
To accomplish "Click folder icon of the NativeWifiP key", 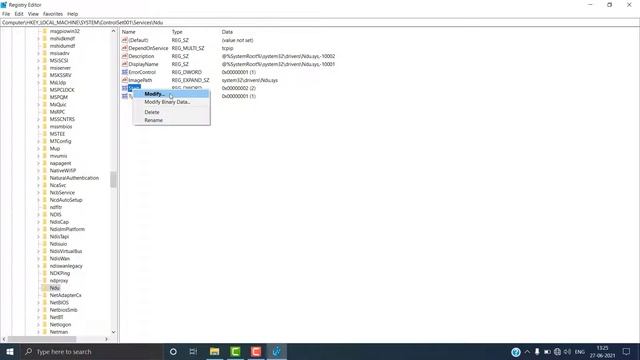I will click(45, 171).
